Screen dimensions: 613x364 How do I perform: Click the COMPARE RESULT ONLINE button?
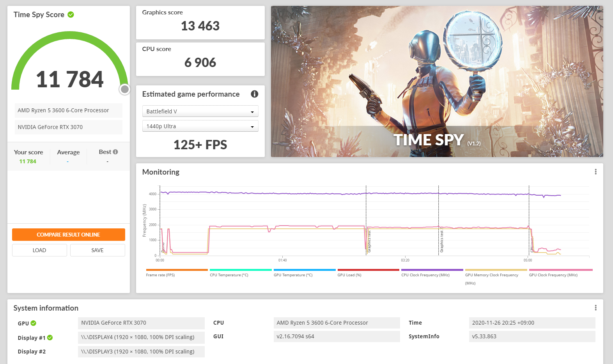coord(69,235)
